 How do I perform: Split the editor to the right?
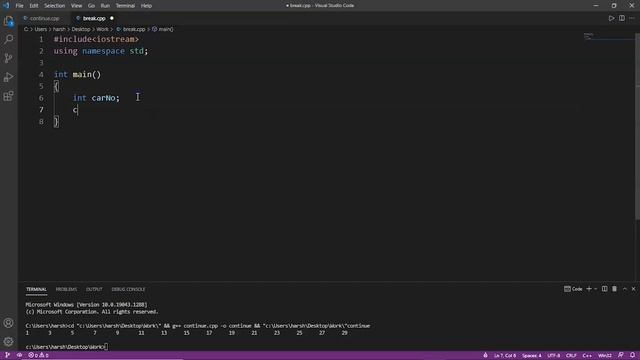(622, 18)
